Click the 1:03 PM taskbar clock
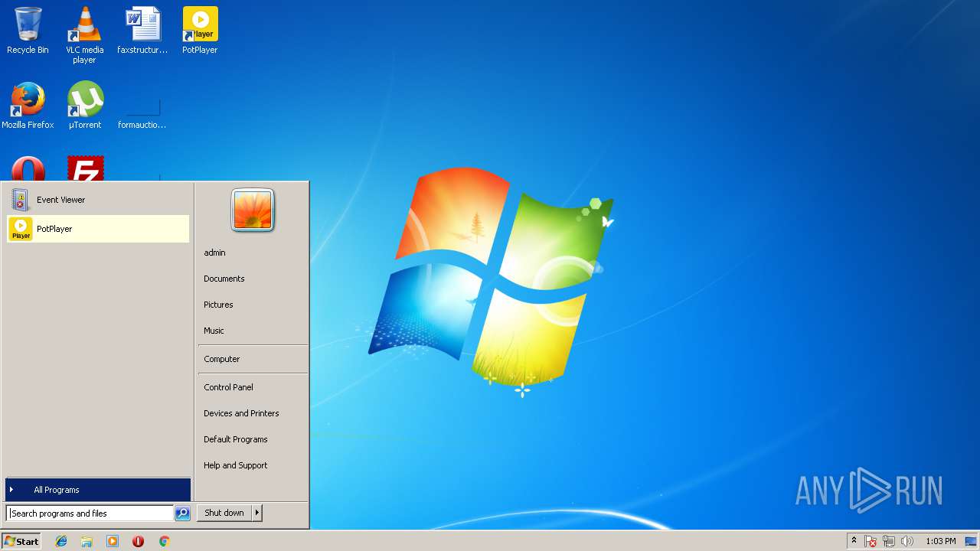This screenshot has width=980, height=551. (940, 541)
